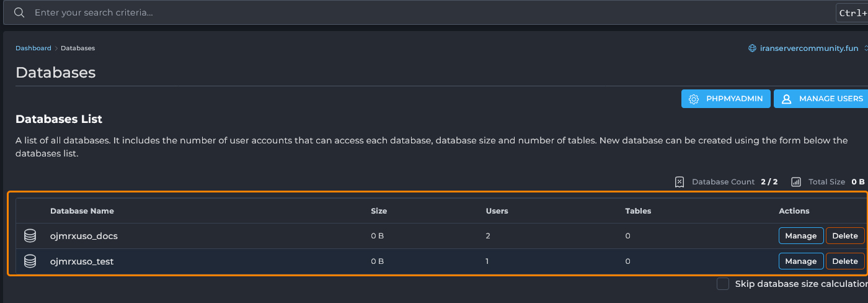Sort list by Tables column header
Screen dimensions: 868x303
click(638, 211)
